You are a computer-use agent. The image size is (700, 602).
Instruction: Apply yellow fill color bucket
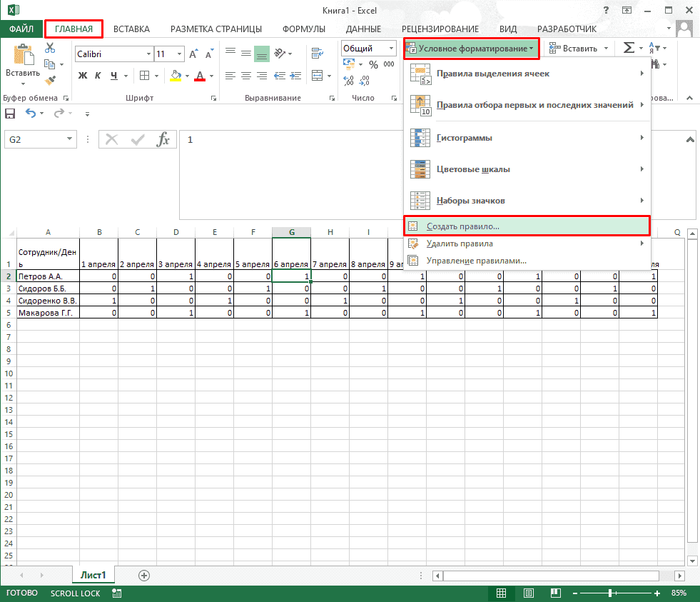tap(176, 76)
